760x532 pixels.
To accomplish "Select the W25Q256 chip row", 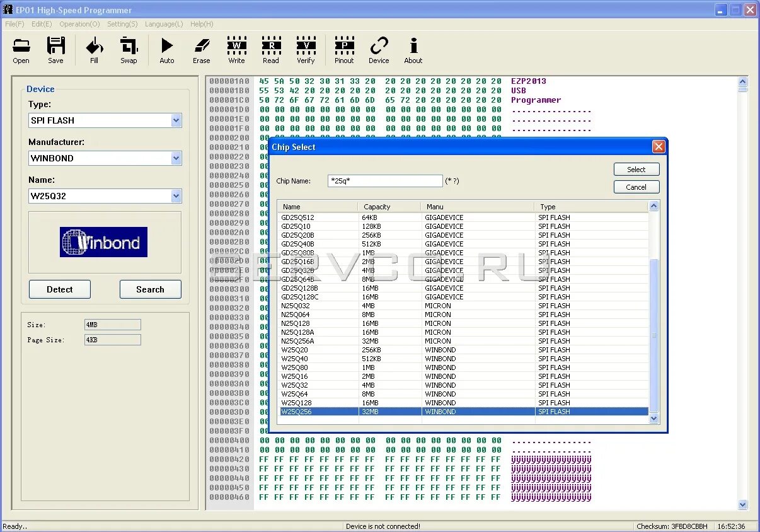I will pos(464,412).
